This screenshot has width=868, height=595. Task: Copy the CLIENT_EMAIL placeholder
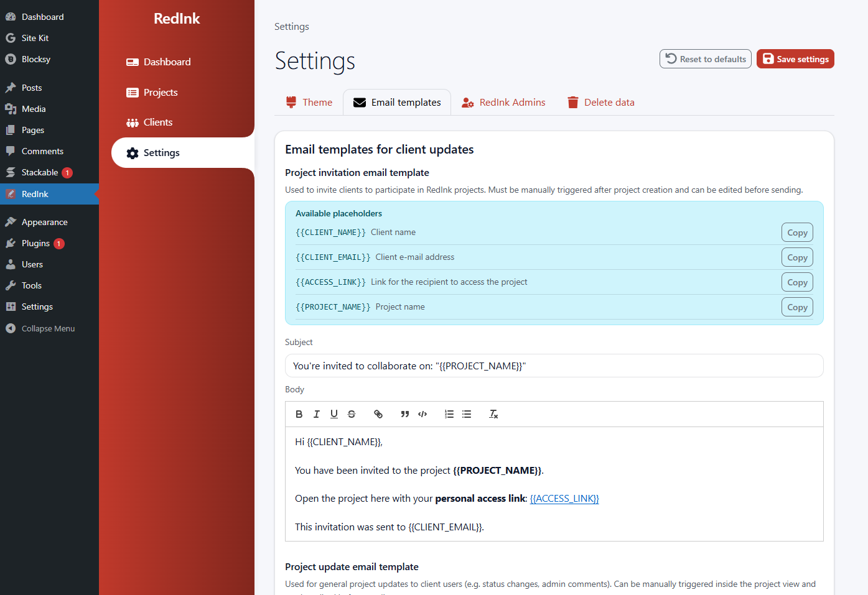[797, 257]
